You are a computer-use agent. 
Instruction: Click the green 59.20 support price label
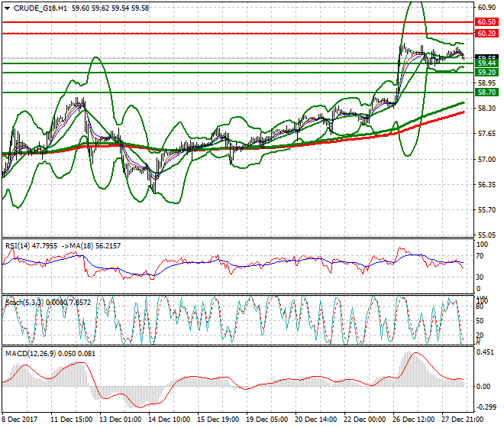pos(486,73)
